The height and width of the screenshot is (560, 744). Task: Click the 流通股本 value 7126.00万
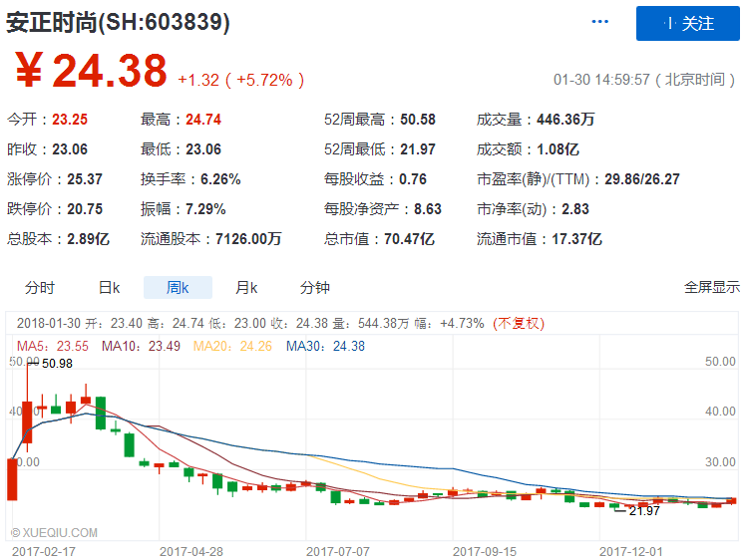(x=248, y=239)
